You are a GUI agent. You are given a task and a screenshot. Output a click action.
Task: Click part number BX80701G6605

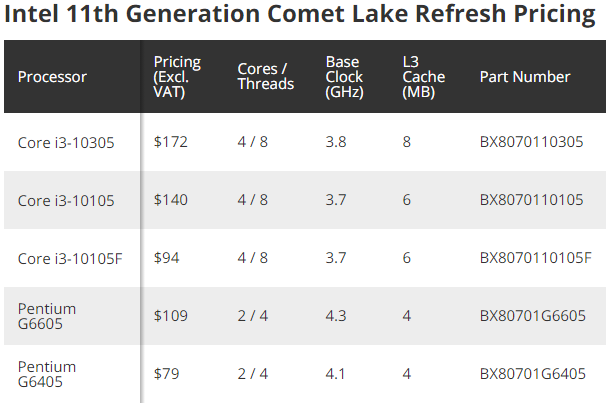pyautogui.click(x=530, y=317)
